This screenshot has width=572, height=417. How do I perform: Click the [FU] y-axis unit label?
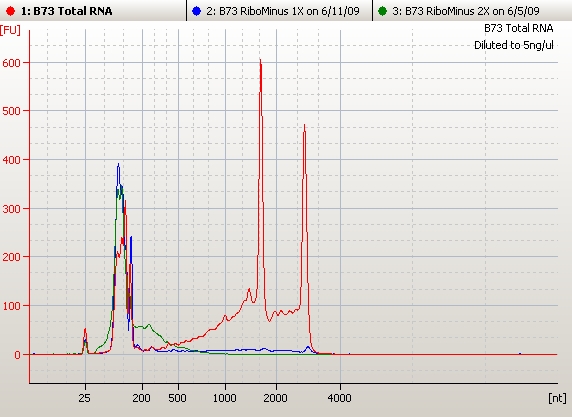point(10,30)
